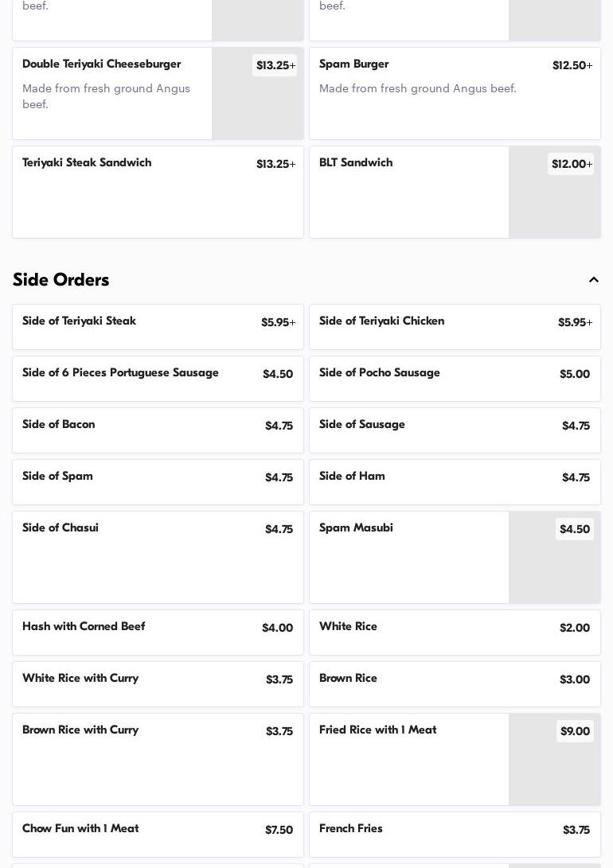Screen dimensions: 613x868
Task: Click the Side Orders section heading
Action: (61, 280)
